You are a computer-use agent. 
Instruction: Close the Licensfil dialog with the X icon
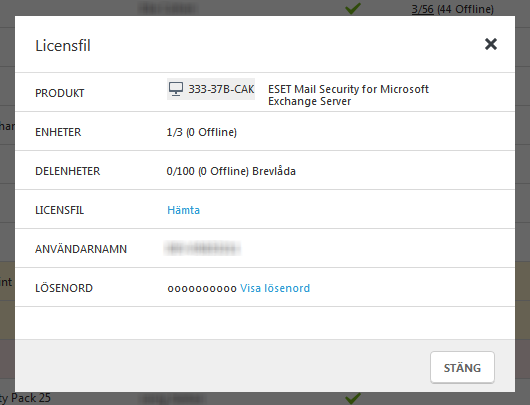[x=491, y=44]
